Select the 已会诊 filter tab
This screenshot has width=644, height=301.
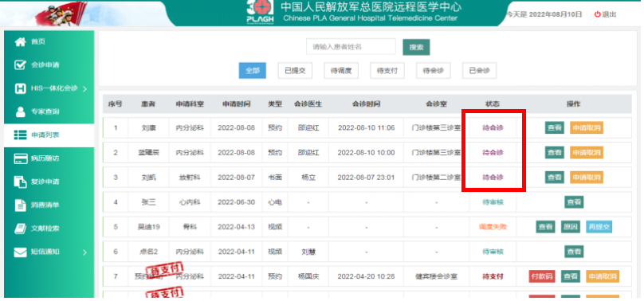479,71
